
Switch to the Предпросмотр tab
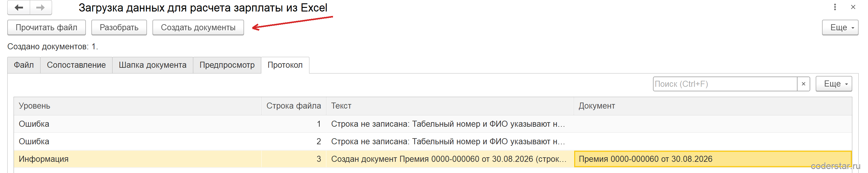[x=227, y=65]
